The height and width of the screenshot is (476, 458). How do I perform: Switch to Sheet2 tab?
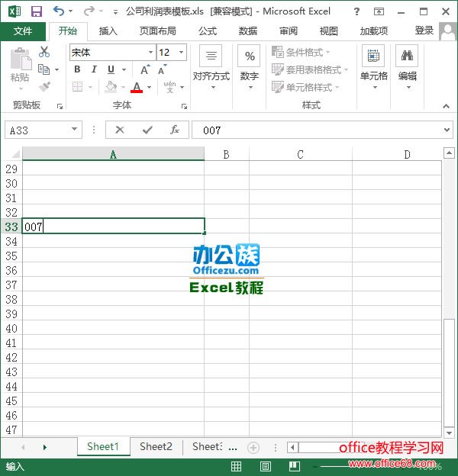[x=156, y=446]
